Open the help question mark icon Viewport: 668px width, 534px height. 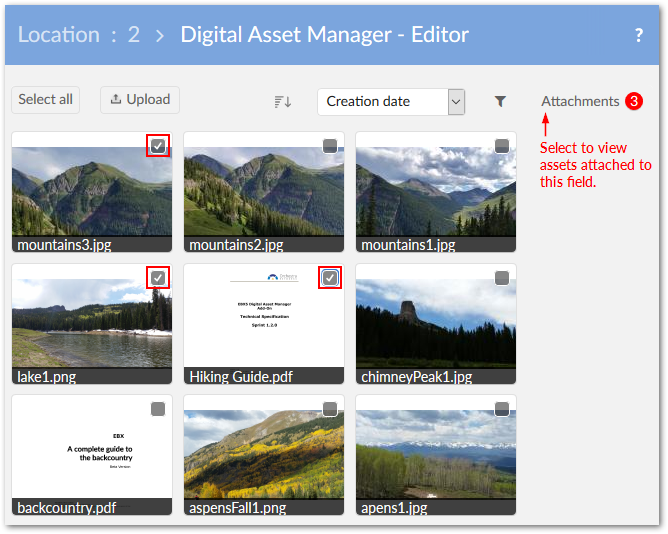coord(638,35)
